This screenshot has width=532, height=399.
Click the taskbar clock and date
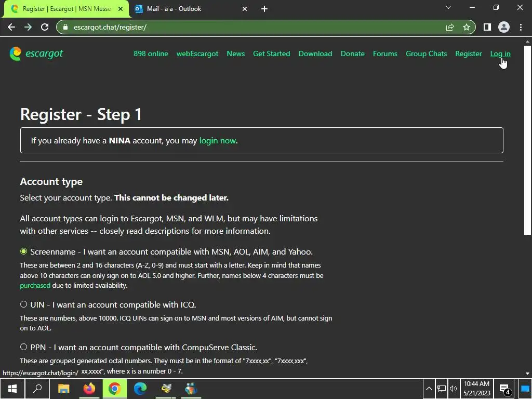[477, 389]
